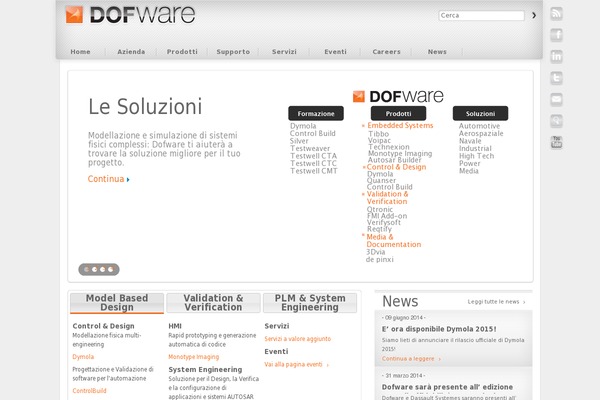The height and width of the screenshot is (400, 600).
Task: Open news headline about Dymola 2015
Action: (439, 329)
